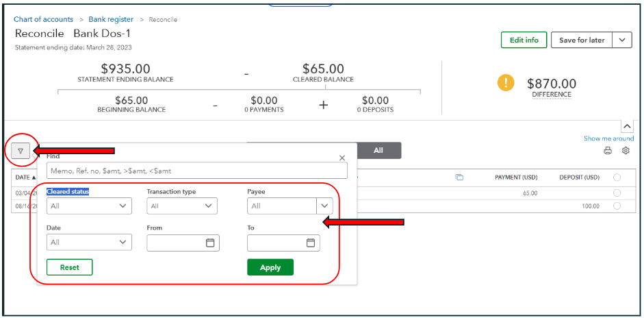Screen dimensions: 644x318
Task: Open the To date calendar picker
Action: [311, 243]
